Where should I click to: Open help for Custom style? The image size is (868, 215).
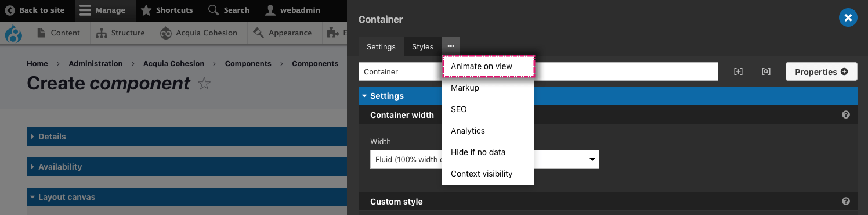(846, 202)
